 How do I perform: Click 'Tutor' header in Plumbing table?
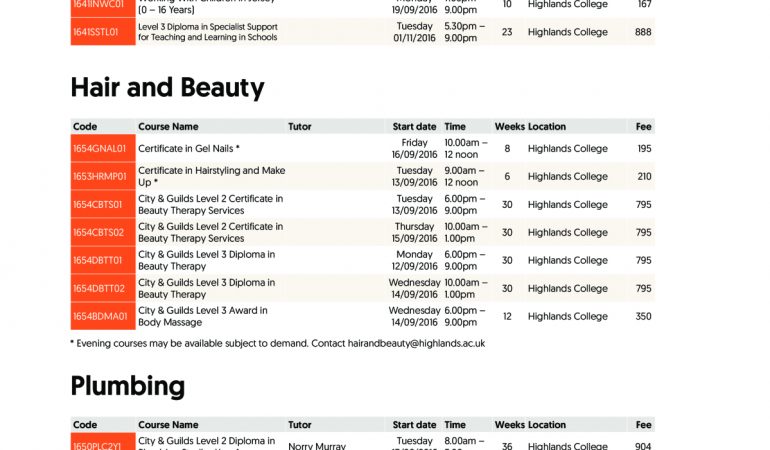[300, 425]
